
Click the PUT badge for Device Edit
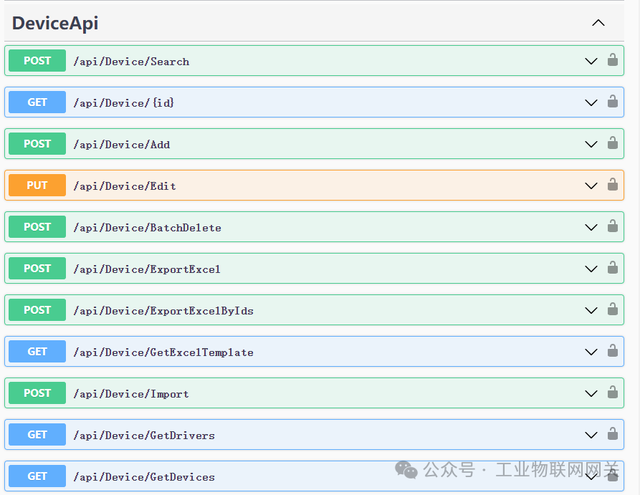point(37,185)
